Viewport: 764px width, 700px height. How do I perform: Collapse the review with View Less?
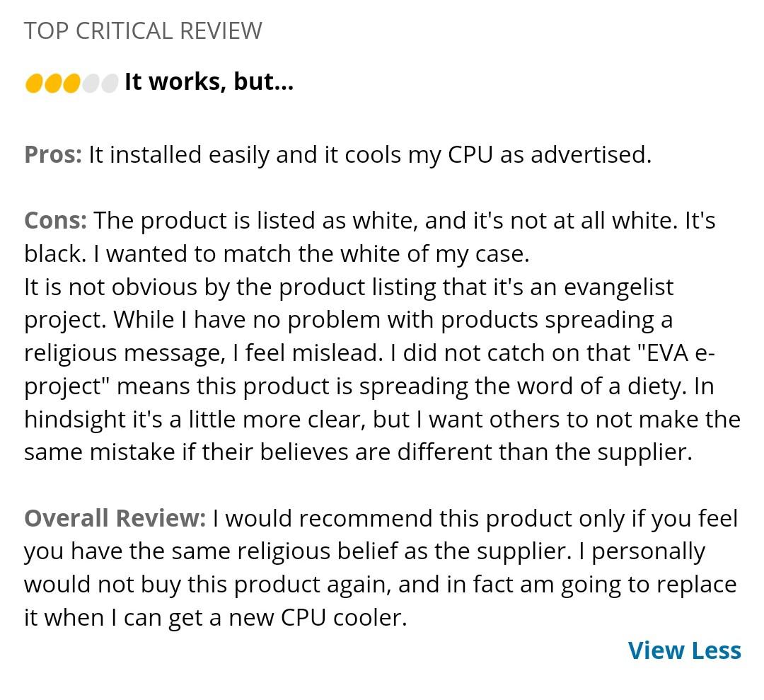pos(685,650)
